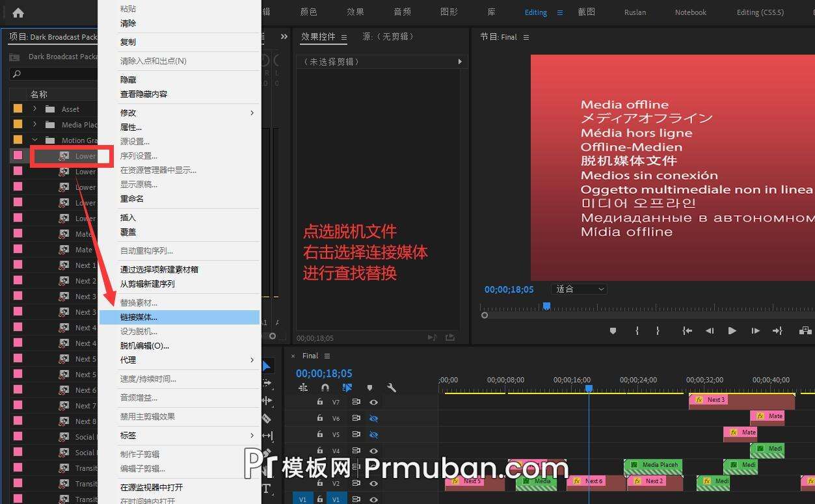The height and width of the screenshot is (504, 815).
Task: Lock the V7 track
Action: [319, 402]
